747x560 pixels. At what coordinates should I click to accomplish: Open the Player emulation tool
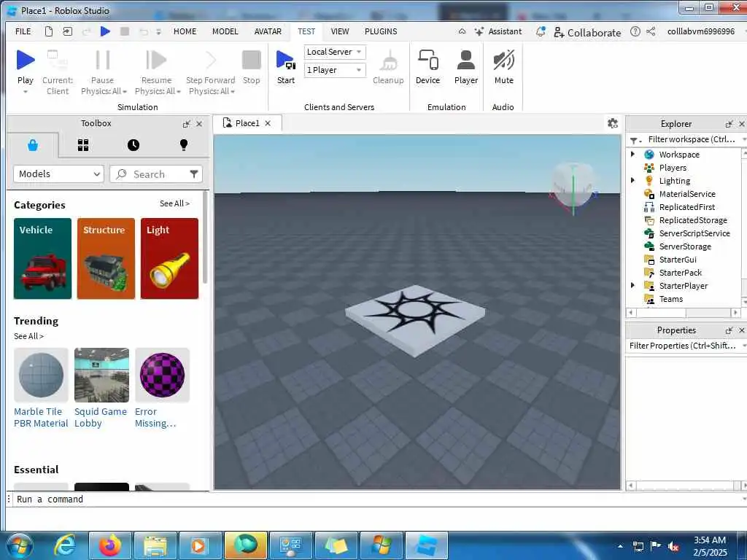(x=466, y=67)
